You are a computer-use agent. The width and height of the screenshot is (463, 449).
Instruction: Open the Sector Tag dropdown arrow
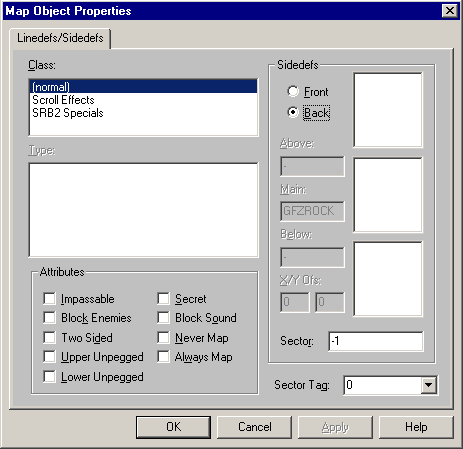(x=428, y=385)
